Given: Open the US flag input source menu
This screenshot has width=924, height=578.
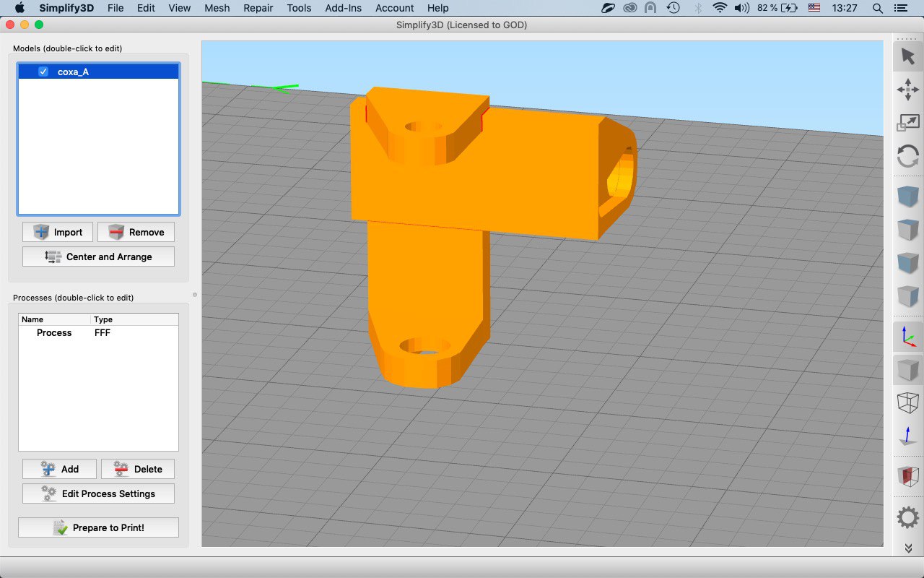Looking at the screenshot, I should (x=814, y=8).
